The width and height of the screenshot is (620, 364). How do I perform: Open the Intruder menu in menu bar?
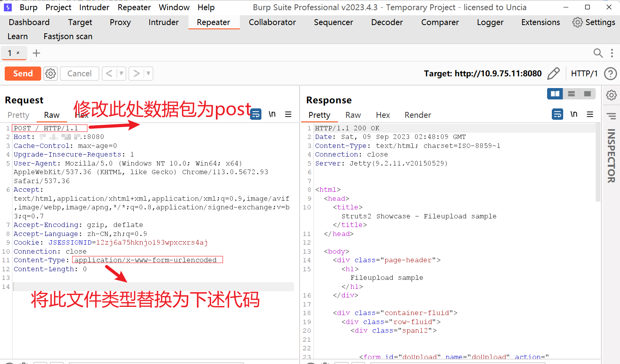pos(94,7)
